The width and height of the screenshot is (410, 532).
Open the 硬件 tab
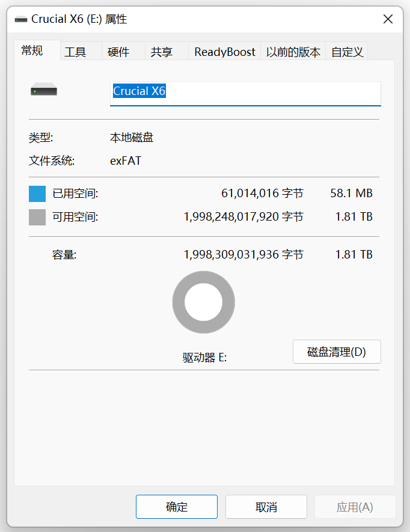[x=120, y=52]
